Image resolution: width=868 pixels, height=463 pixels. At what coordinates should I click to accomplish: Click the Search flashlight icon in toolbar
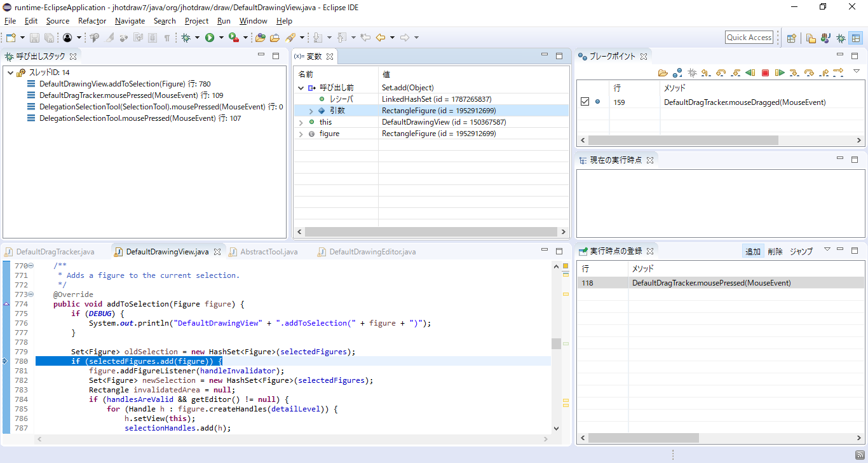coord(290,38)
